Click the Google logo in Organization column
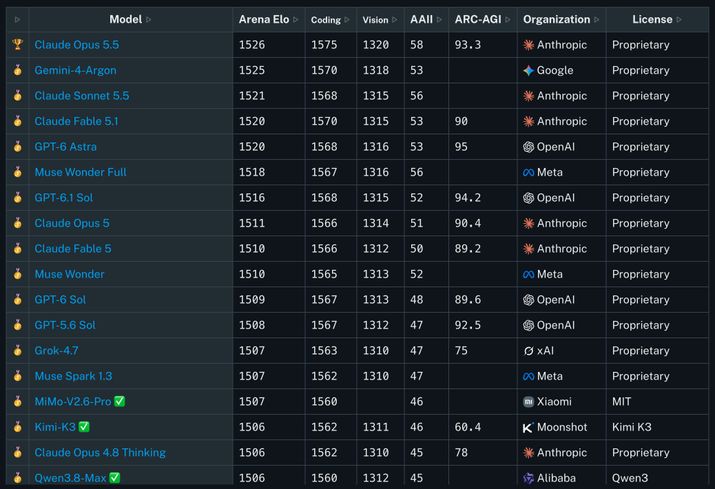This screenshot has width=715, height=489. pos(528,70)
